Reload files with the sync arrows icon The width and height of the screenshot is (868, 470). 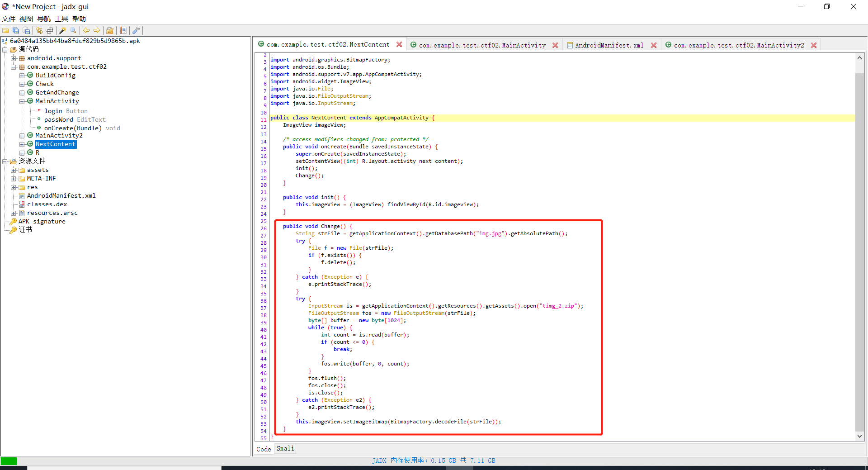pyautogui.click(x=39, y=30)
